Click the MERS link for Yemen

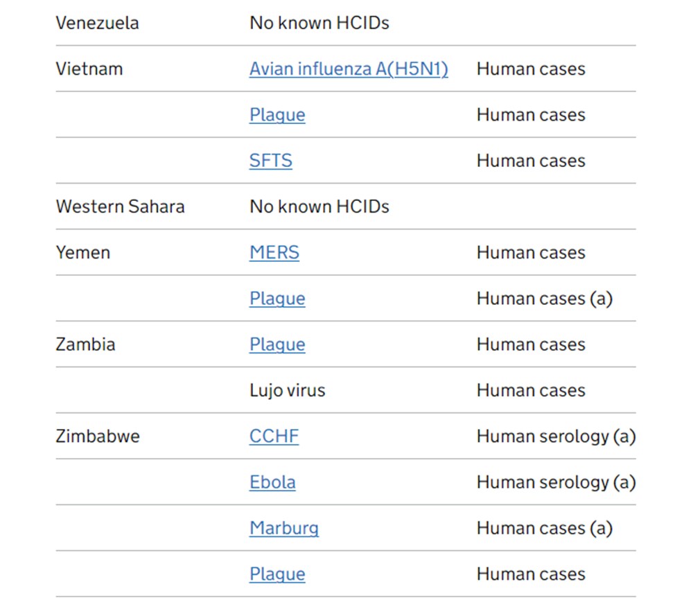point(274,253)
